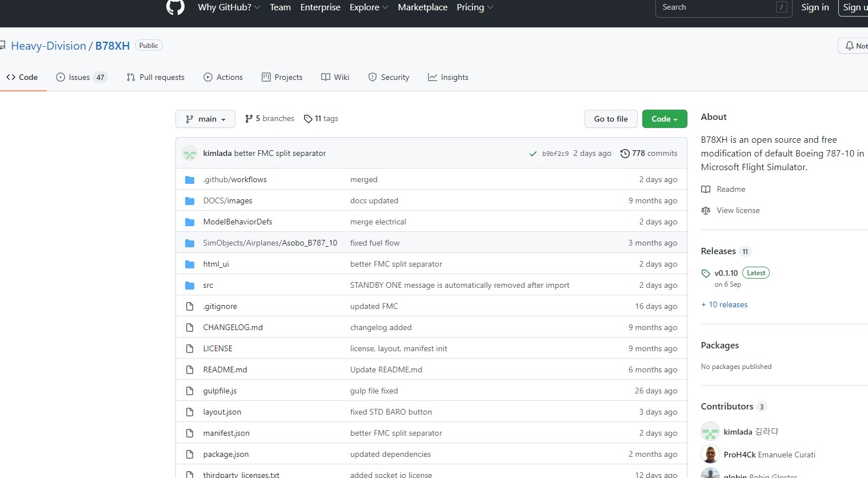The height and width of the screenshot is (478, 868).
Task: Open the SimObjects/Airplanes/Asobo_B787_10 folder
Action: click(270, 243)
